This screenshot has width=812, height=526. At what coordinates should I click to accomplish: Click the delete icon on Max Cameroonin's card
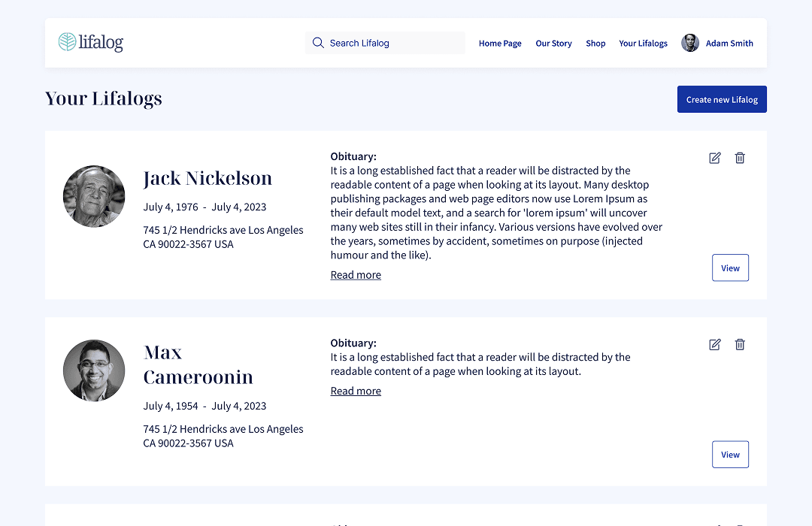tap(740, 344)
